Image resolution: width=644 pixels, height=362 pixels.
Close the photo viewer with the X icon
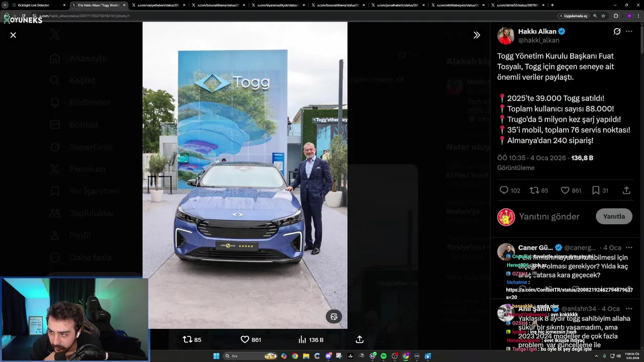[13, 35]
